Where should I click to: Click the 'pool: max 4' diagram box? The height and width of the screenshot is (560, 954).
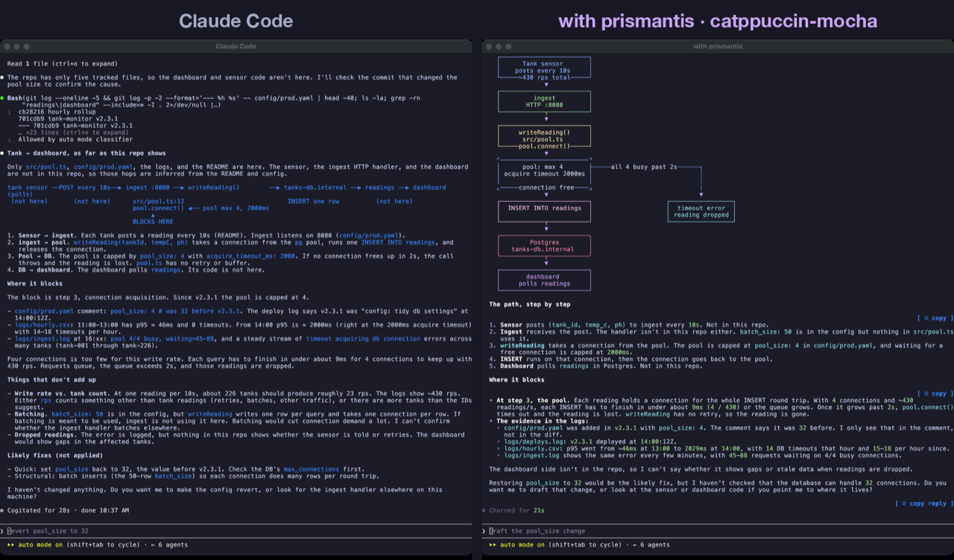pos(544,174)
